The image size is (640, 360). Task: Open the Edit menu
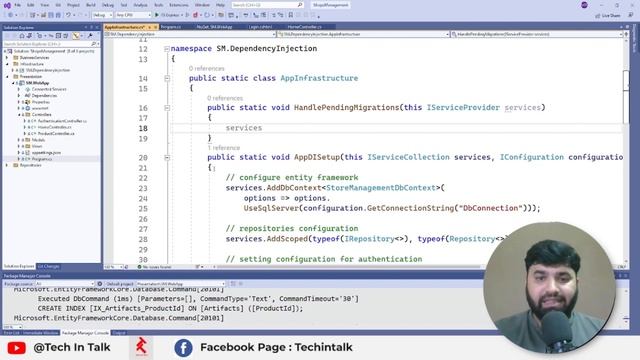click(x=31, y=5)
